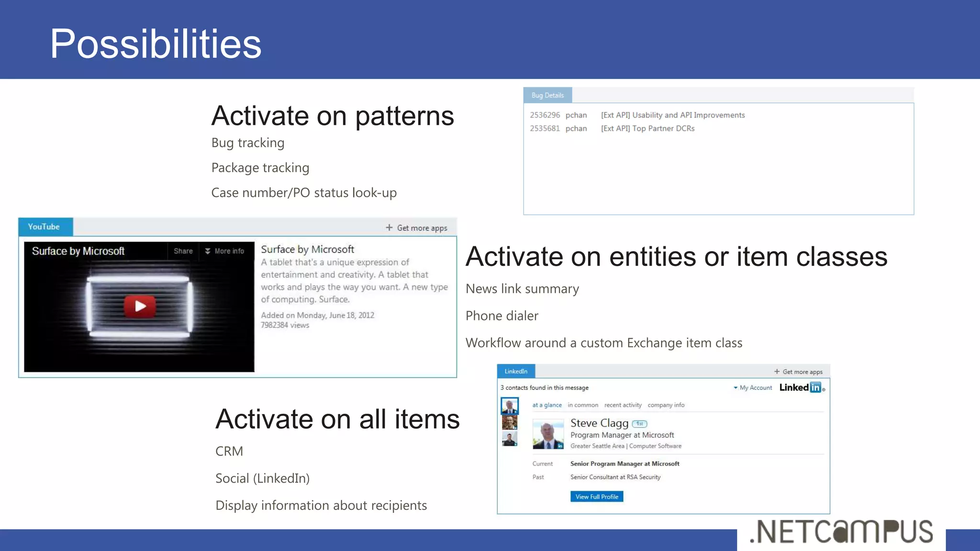Click Get more apps in LinkedIn pane
The image size is (980, 551).
[x=798, y=372]
